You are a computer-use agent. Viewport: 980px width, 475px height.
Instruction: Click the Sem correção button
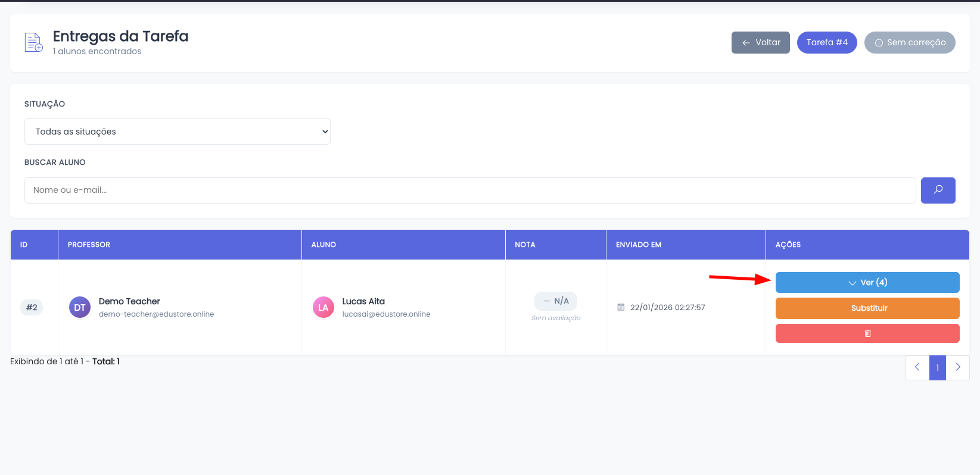(909, 42)
